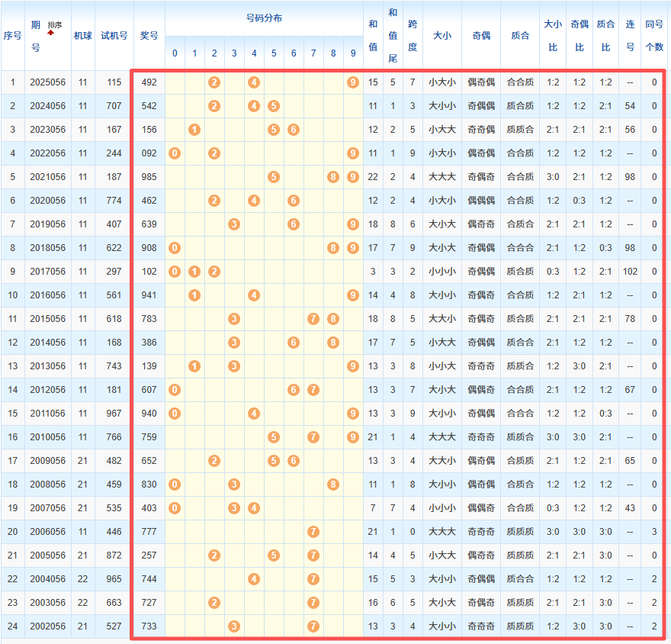The height and width of the screenshot is (644, 671).
Task: Click issue number 2002056
Action: click(48, 626)
